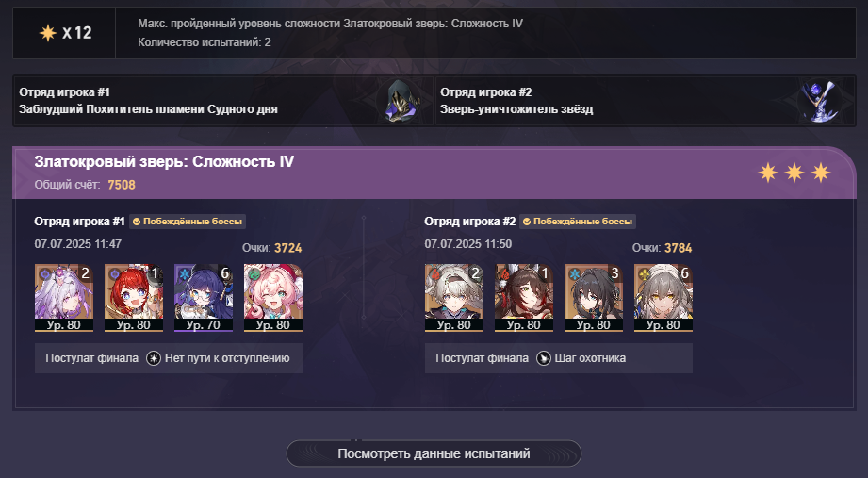Select the brown-haired fire character with eidolon 1
The height and width of the screenshot is (478, 868).
pyautogui.click(x=524, y=297)
